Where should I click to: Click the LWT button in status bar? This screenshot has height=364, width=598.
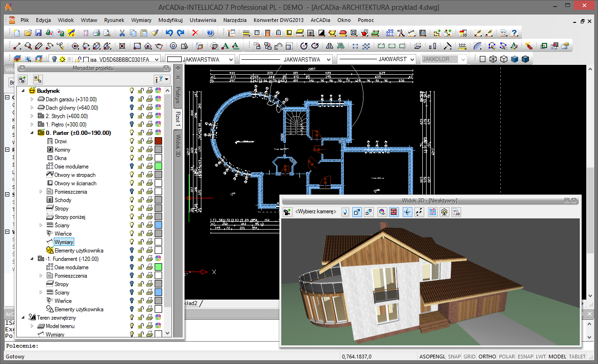(x=541, y=356)
